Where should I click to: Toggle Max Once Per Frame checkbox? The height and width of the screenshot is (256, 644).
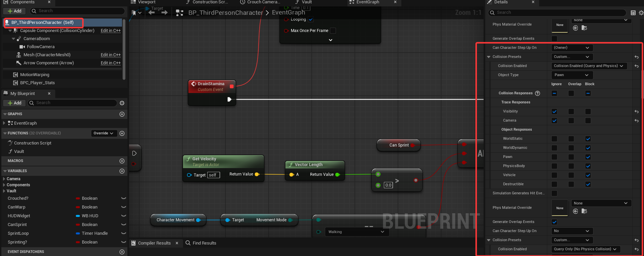click(x=333, y=31)
